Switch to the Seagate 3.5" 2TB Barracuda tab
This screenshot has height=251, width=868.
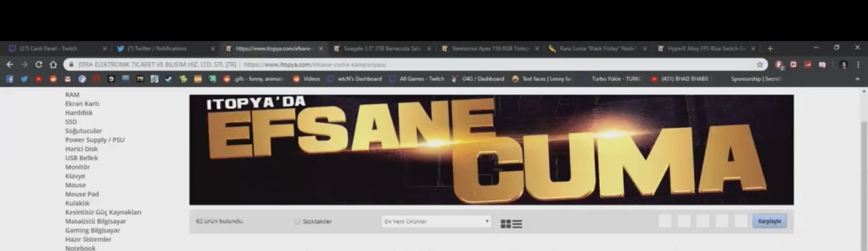[x=382, y=48]
